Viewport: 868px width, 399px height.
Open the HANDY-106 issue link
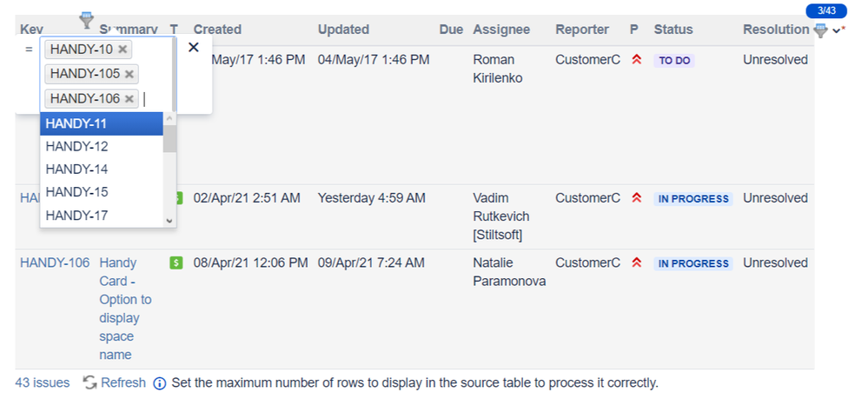click(55, 263)
